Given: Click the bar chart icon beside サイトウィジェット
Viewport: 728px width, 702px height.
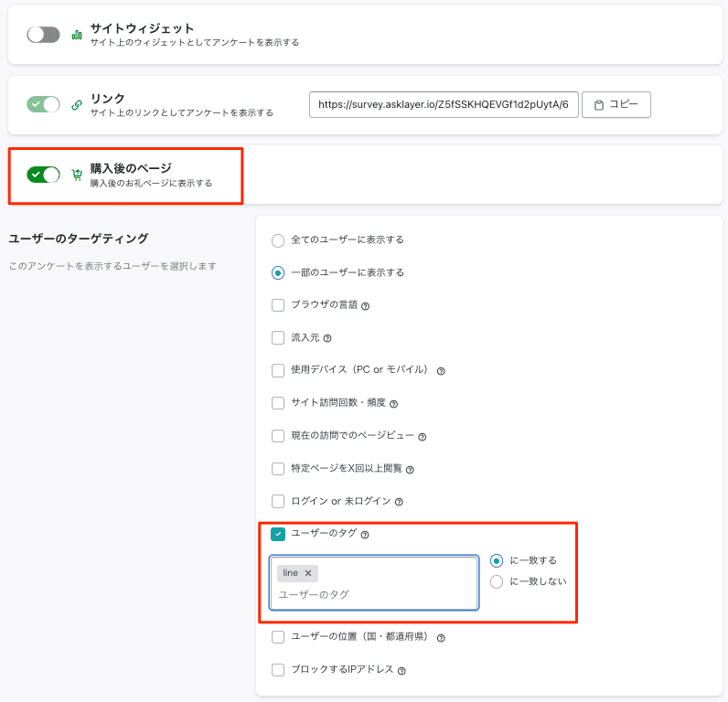Looking at the screenshot, I should click(x=77, y=35).
